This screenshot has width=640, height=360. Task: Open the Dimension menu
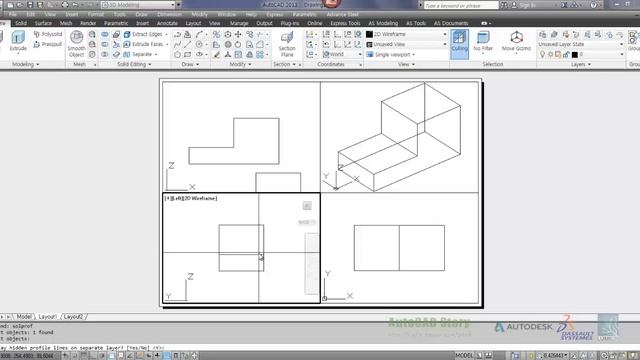(x=169, y=14)
